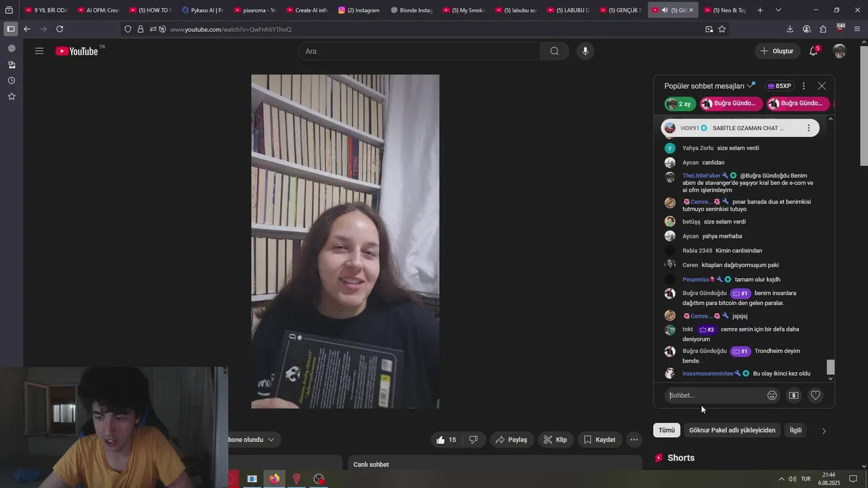Select the İlgili filter chip
Screen dimensions: 868x488
click(795, 430)
